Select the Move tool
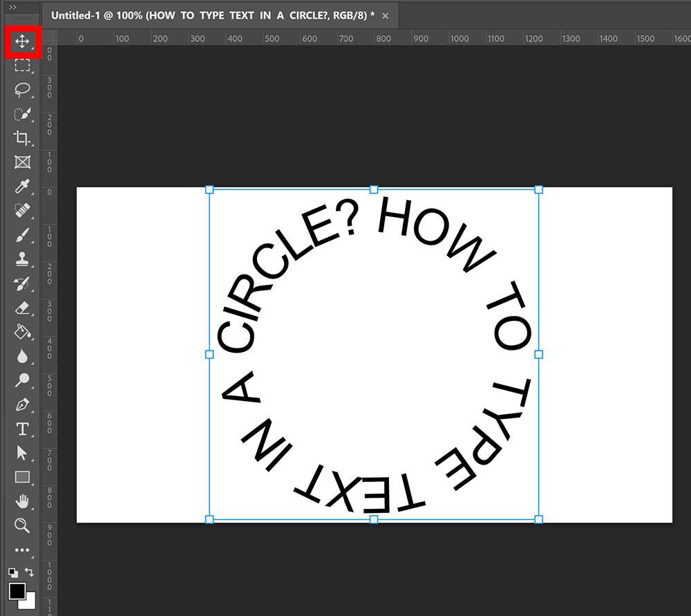 click(x=22, y=42)
